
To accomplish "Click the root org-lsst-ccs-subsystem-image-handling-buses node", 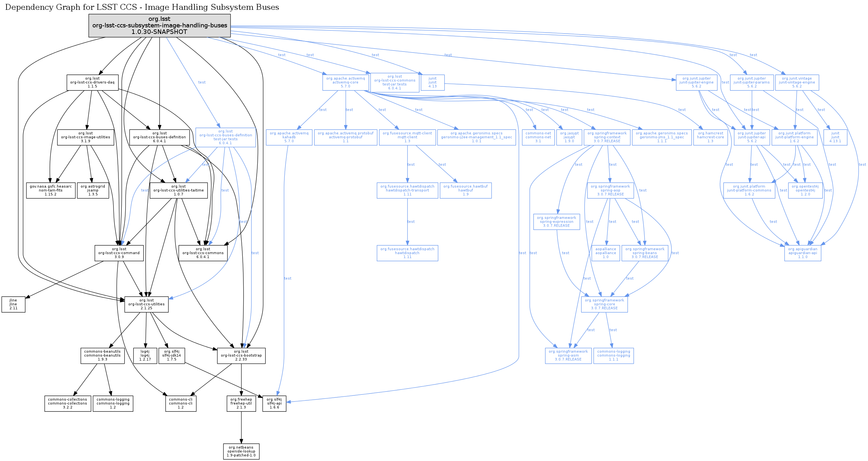I will [160, 25].
